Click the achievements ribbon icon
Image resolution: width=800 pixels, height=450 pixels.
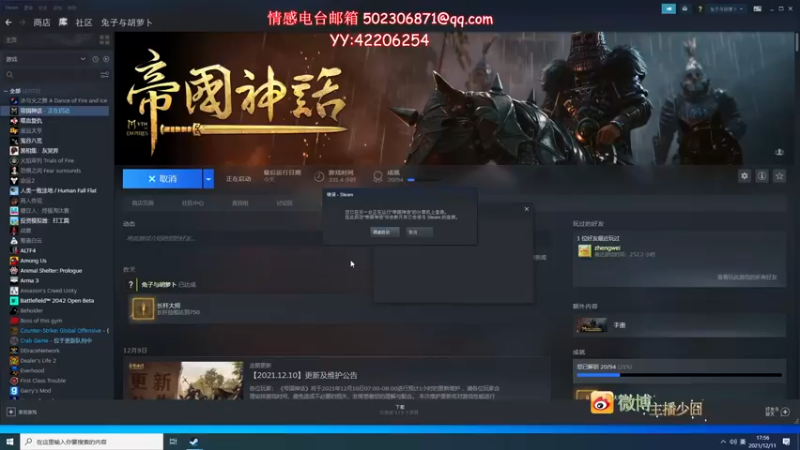pyautogui.click(x=378, y=177)
